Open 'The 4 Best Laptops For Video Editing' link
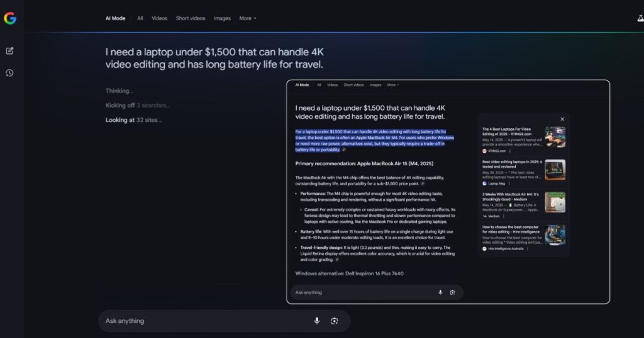This screenshot has height=338, width=644. click(x=507, y=131)
